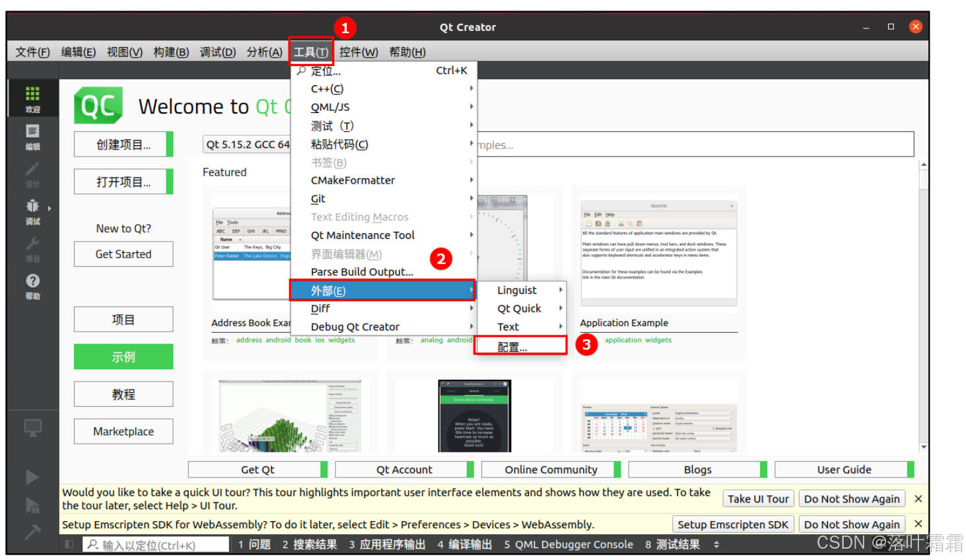Choose 定位... in the Tools menu
The image size is (966, 560).
(x=384, y=71)
